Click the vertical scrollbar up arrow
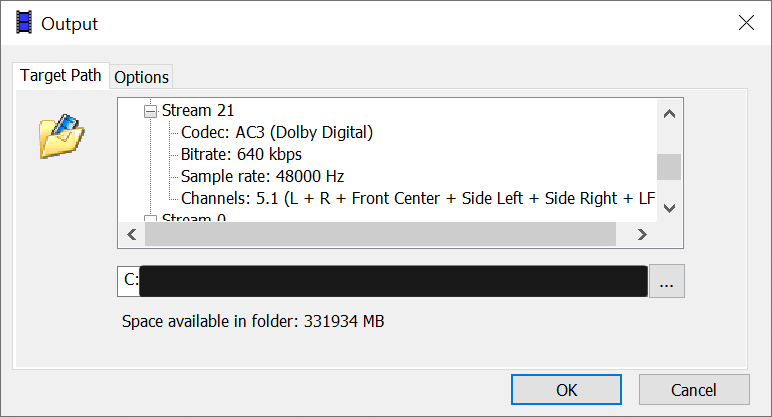 pyautogui.click(x=669, y=110)
